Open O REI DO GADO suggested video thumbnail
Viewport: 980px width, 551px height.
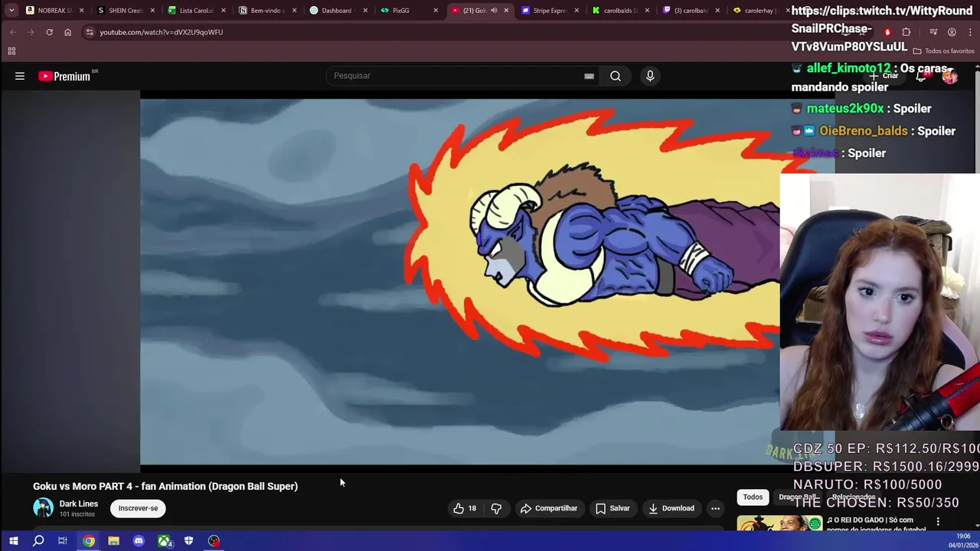pyautogui.click(x=779, y=523)
